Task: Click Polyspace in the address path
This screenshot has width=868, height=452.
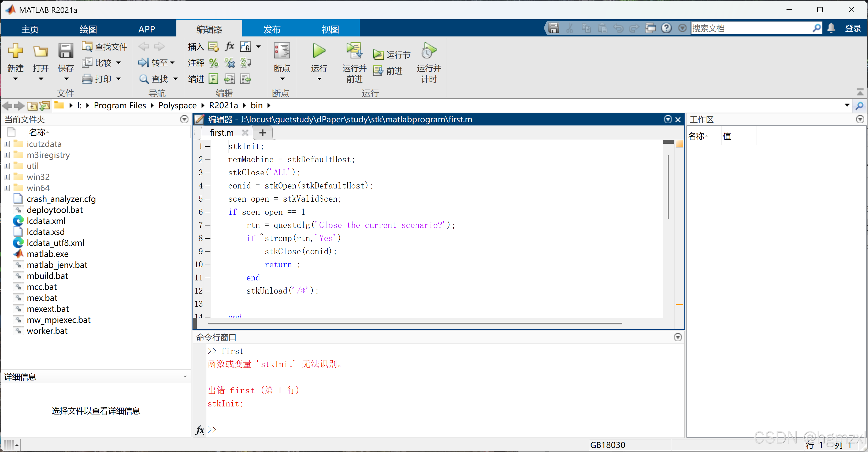Action: click(x=177, y=106)
